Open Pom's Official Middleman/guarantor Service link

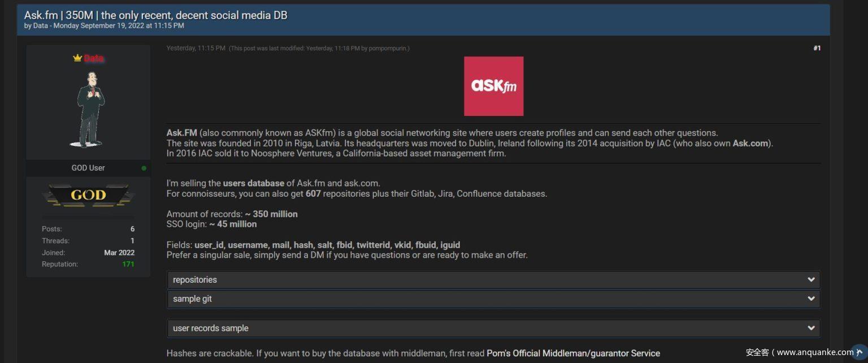point(573,353)
